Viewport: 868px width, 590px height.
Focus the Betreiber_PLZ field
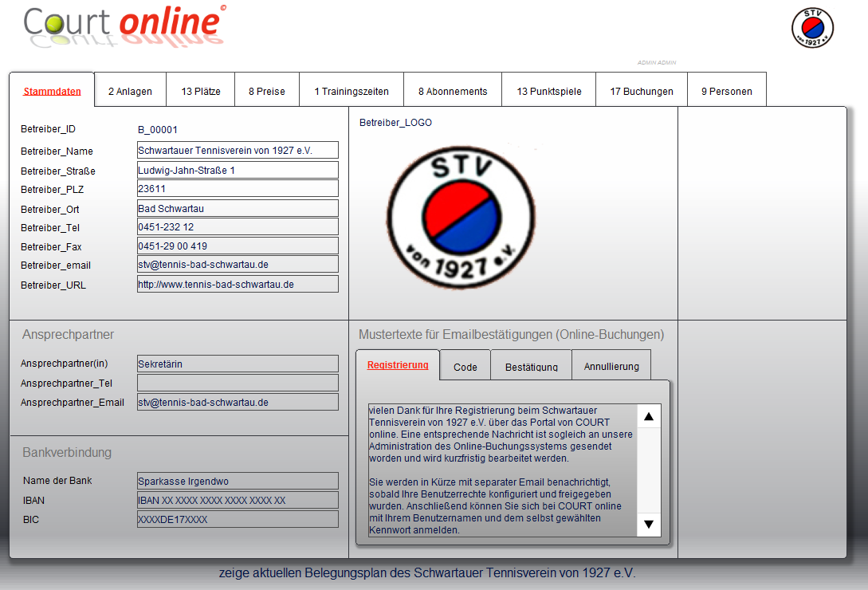tap(238, 188)
